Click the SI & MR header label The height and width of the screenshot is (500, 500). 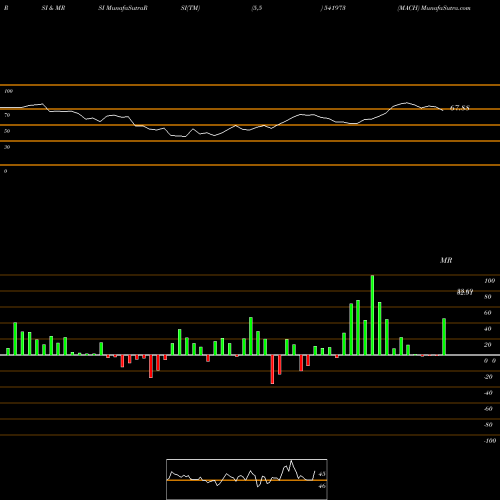click(53, 8)
